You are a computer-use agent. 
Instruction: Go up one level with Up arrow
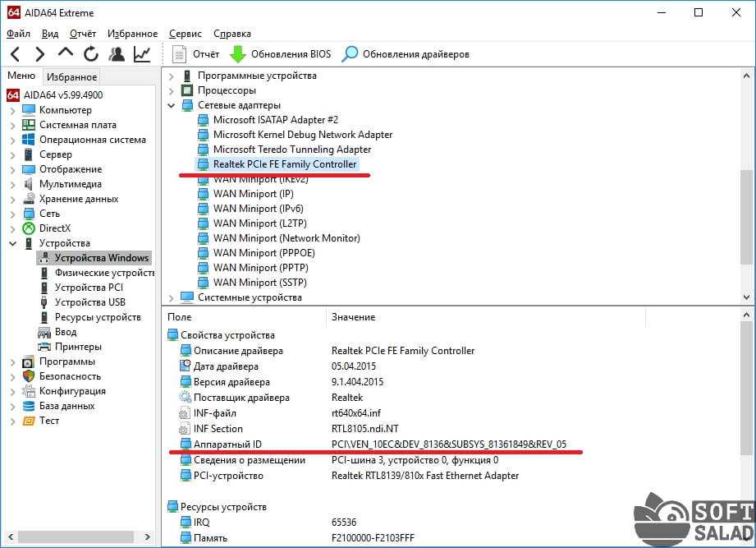[66, 53]
